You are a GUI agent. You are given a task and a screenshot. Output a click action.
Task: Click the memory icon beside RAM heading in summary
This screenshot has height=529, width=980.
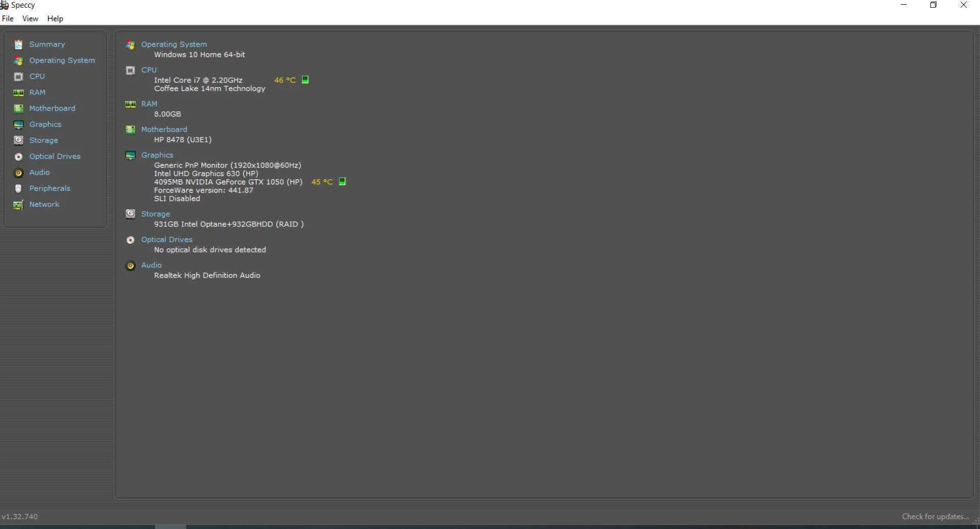130,104
